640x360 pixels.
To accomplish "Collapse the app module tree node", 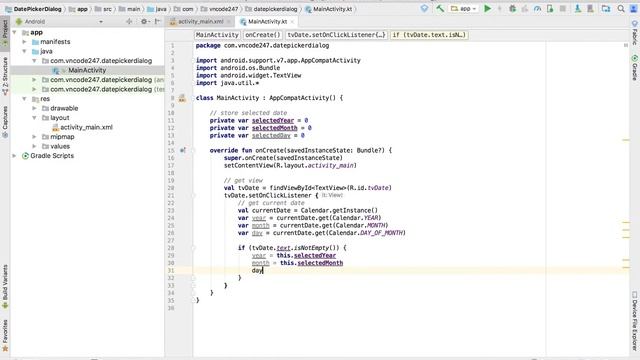I will [x=15, y=32].
